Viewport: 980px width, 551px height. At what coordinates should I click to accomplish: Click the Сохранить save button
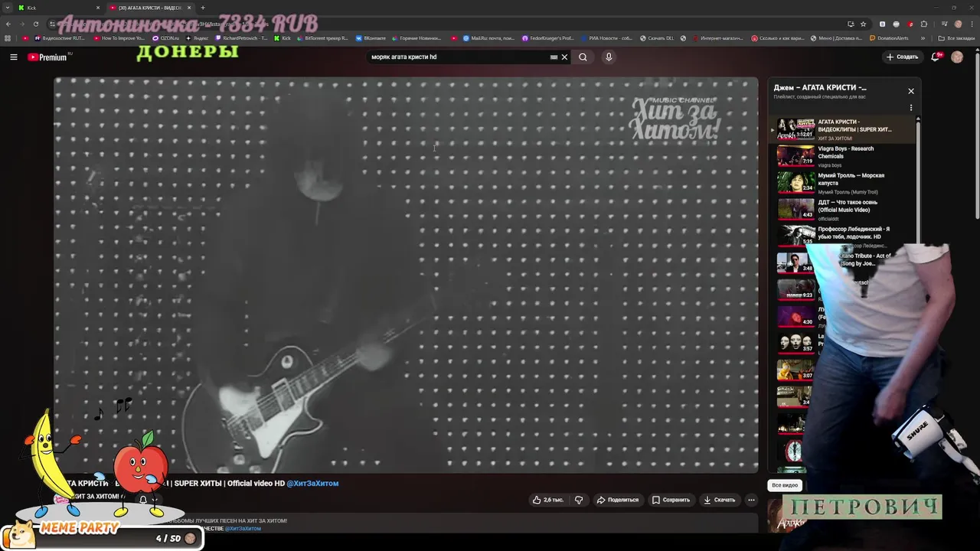coord(671,500)
